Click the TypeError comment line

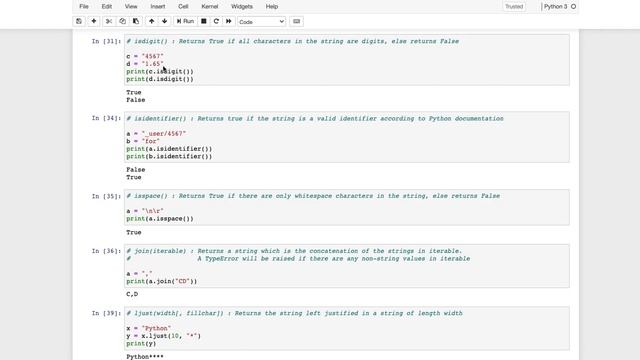pyautogui.click(x=298, y=259)
